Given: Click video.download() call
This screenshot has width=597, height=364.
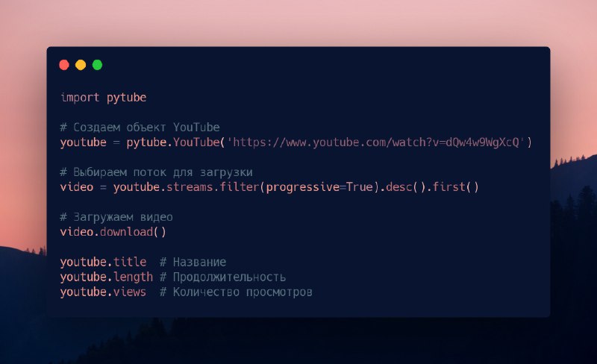Looking at the screenshot, I should click(113, 232).
